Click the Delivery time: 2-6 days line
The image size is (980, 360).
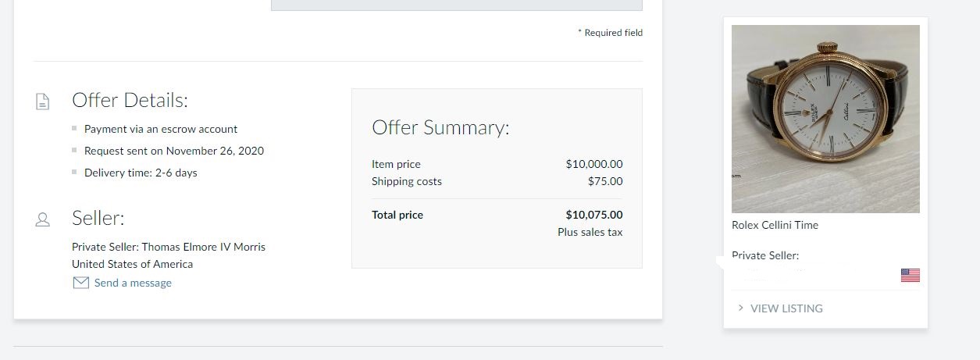tap(141, 173)
